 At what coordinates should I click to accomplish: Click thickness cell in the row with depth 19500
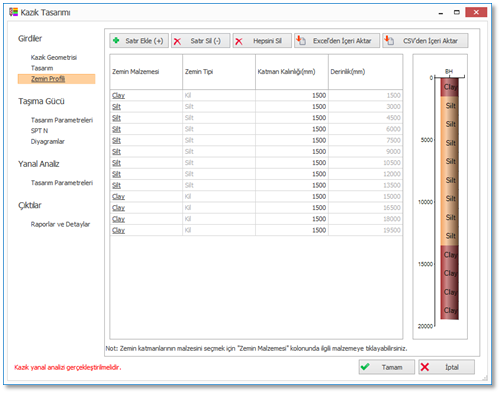[292, 230]
